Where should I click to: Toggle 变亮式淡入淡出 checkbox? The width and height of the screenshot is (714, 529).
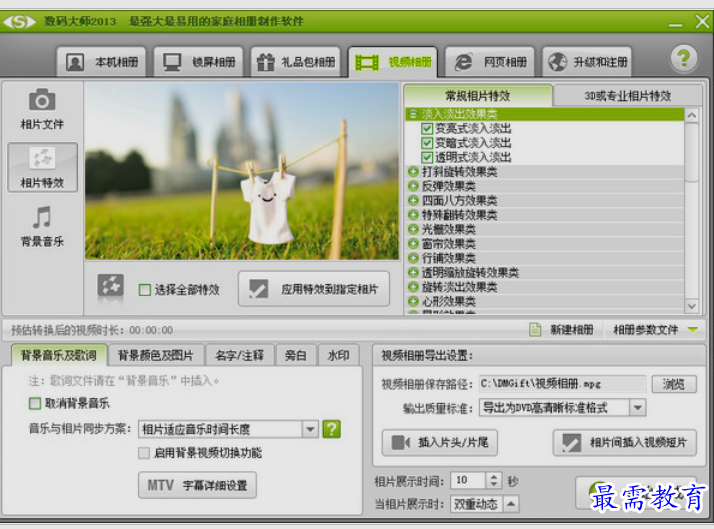(x=427, y=129)
